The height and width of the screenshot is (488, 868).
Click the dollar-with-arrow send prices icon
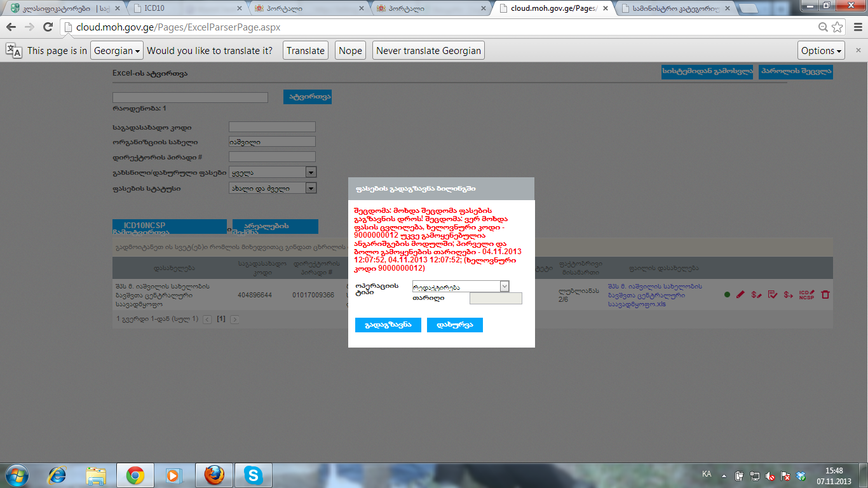tap(789, 295)
